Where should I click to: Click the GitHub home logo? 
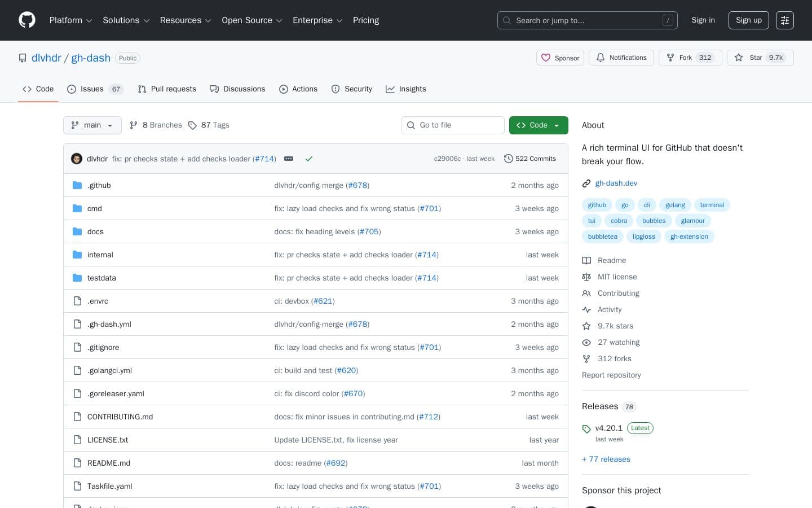(x=27, y=20)
